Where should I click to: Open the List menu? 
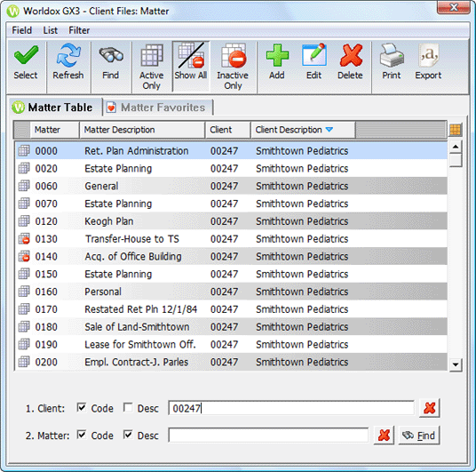(50, 30)
